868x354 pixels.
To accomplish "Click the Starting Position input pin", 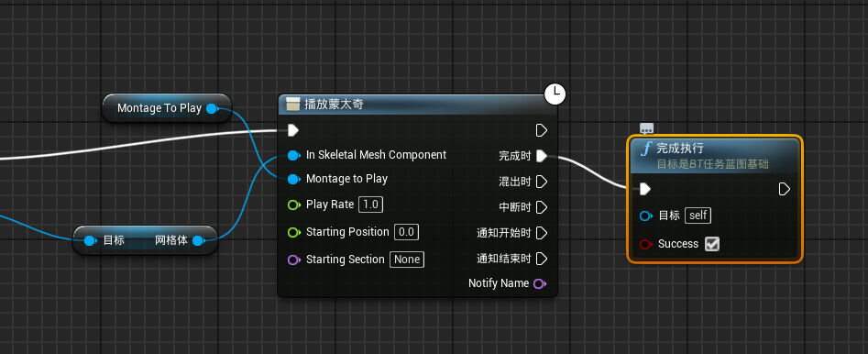I will tap(293, 233).
